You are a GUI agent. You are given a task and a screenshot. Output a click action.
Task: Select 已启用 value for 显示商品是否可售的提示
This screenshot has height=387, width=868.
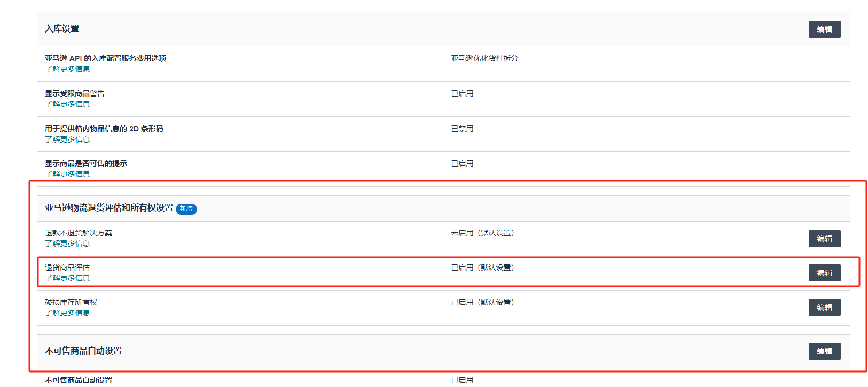[x=462, y=163]
